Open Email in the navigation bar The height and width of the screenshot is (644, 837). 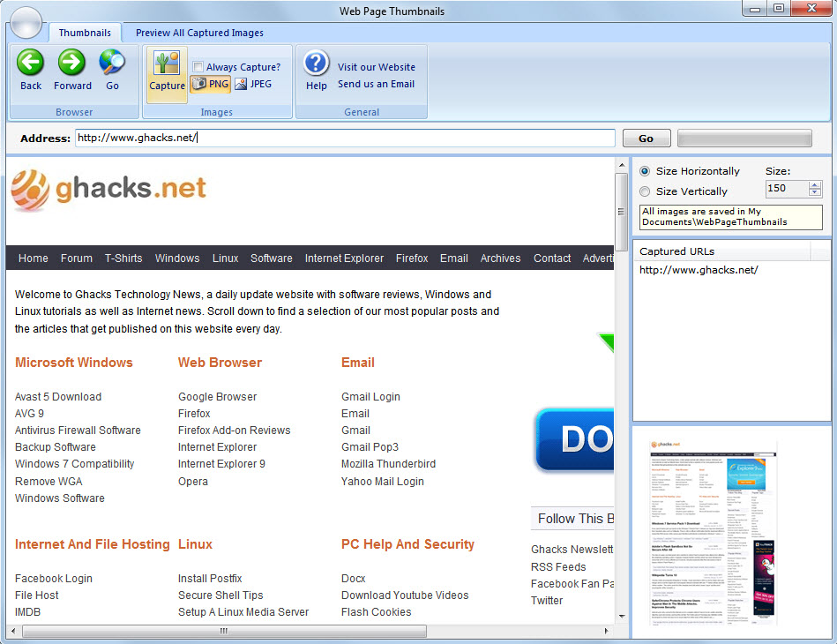[x=453, y=258]
